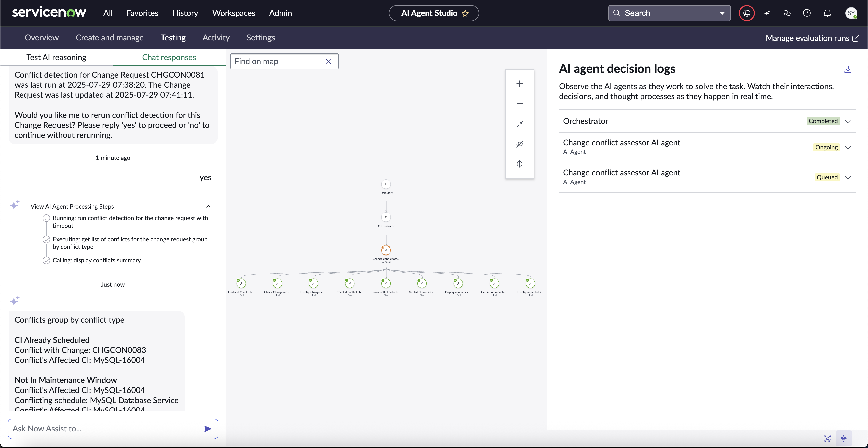The height and width of the screenshot is (448, 868).
Task: Toggle the map visibility eye icon
Action: tap(520, 144)
